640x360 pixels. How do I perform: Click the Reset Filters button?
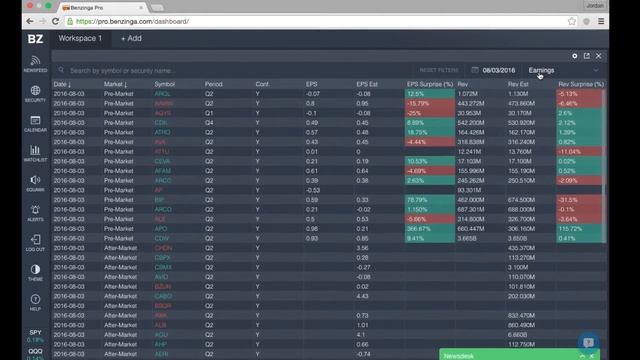tap(439, 70)
